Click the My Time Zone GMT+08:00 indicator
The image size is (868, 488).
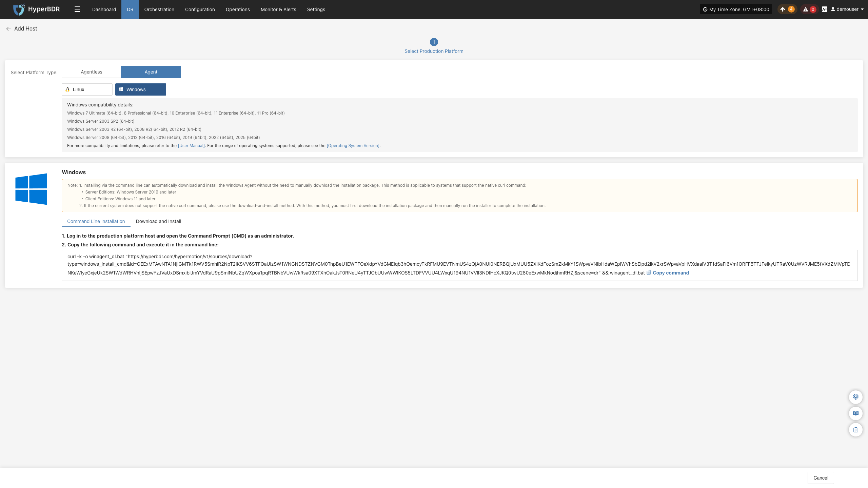click(x=736, y=9)
